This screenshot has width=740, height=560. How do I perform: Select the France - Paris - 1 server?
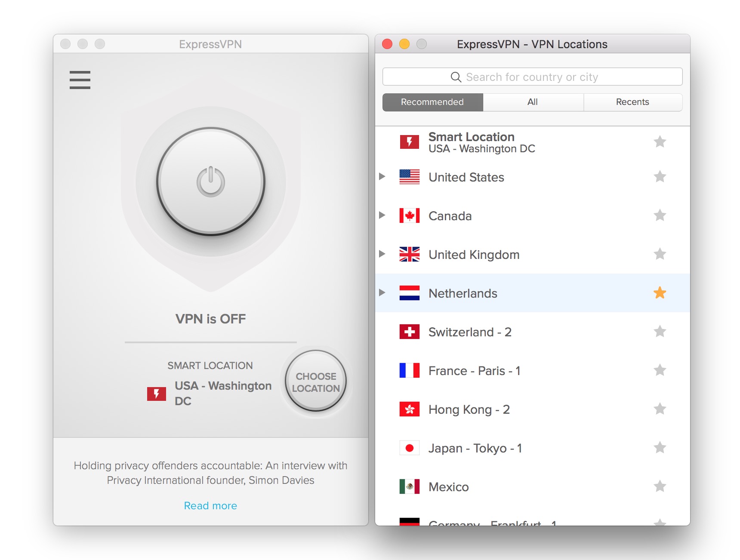pos(474,370)
